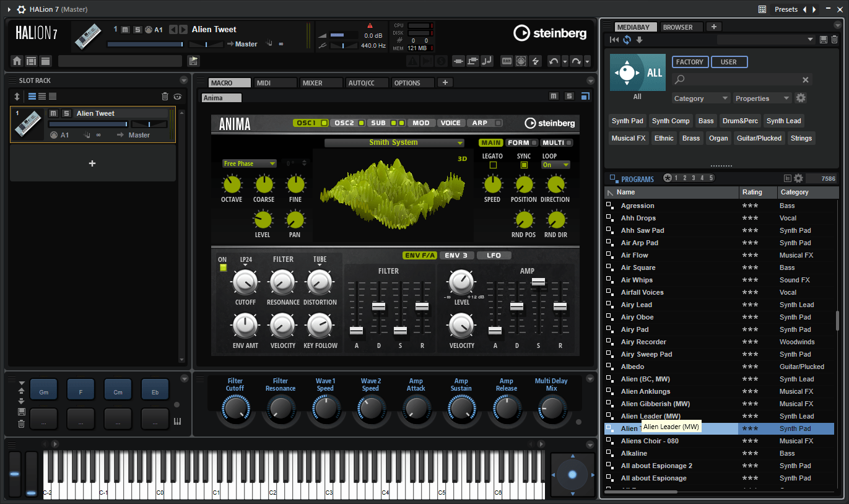The width and height of the screenshot is (849, 504).
Task: Click the FACTORY filter button
Action: pyautogui.click(x=690, y=62)
